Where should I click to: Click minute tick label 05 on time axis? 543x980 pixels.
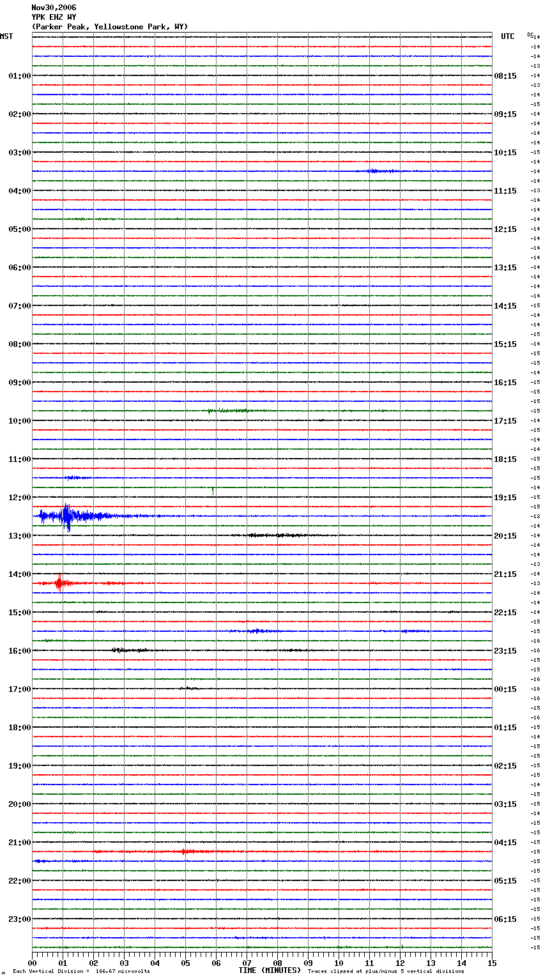(185, 963)
